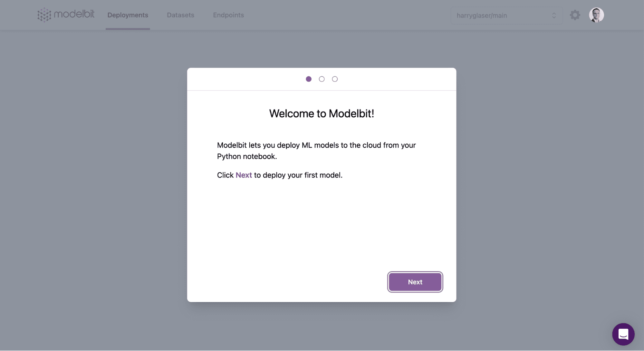Toggle the third pagination indicator dot

335,78
